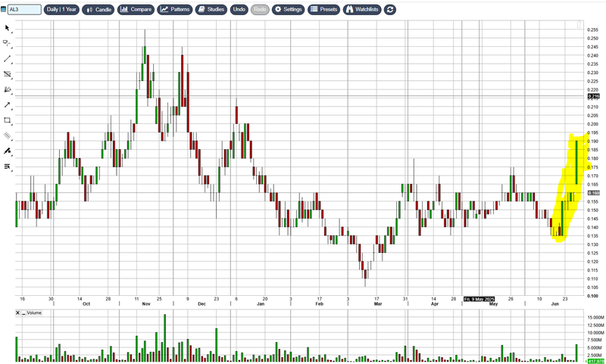Open the Studies menu
This screenshot has height=364, width=606.
click(211, 10)
